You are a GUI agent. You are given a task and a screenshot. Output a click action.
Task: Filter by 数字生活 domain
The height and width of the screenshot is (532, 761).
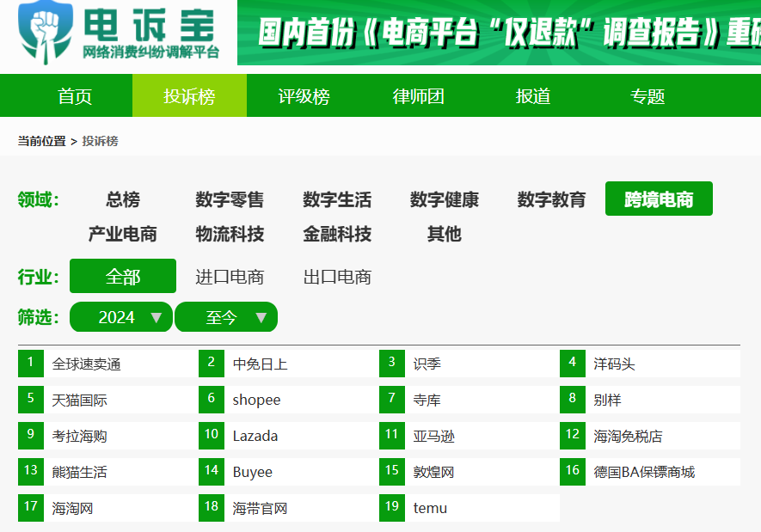[337, 199]
